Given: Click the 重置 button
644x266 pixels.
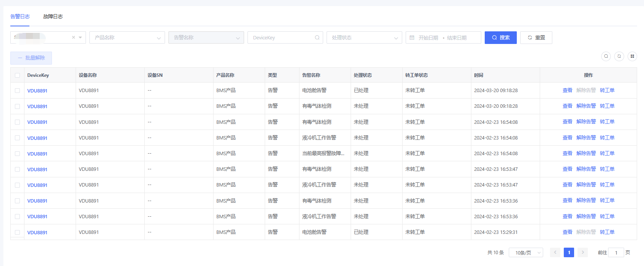Looking at the screenshot, I should point(536,37).
